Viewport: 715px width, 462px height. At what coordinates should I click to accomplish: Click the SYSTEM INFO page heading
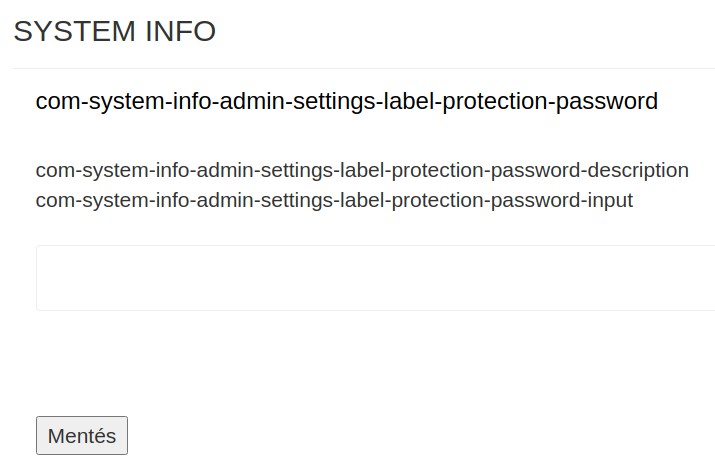point(114,31)
